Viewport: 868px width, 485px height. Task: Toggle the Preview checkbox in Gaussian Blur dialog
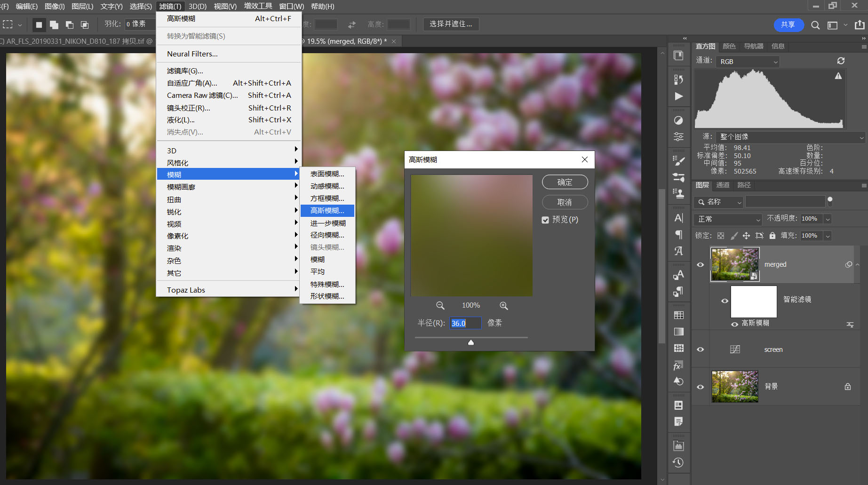click(x=545, y=220)
